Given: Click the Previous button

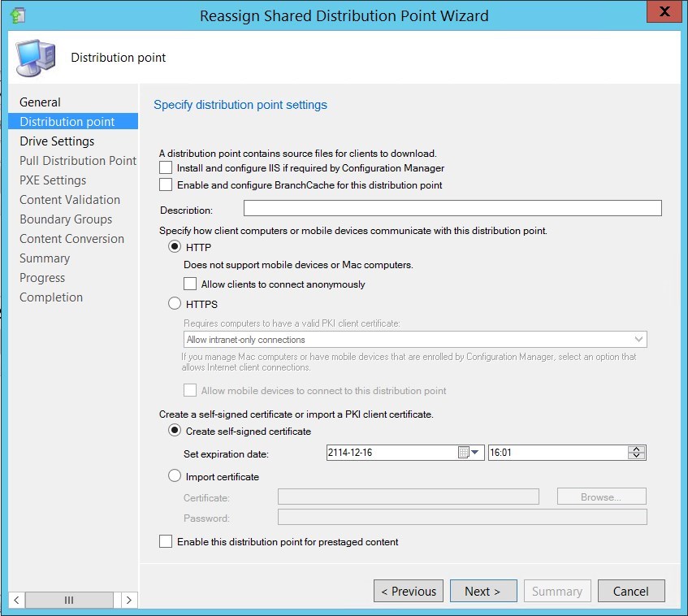Looking at the screenshot, I should click(x=408, y=591).
